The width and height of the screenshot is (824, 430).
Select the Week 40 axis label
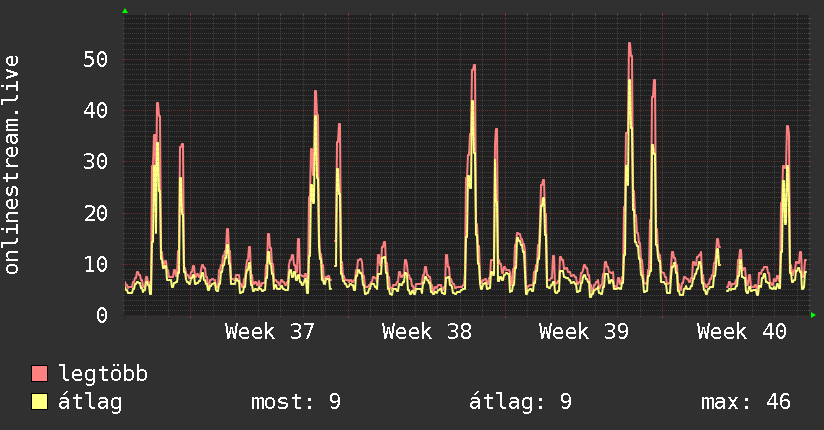coord(741,332)
